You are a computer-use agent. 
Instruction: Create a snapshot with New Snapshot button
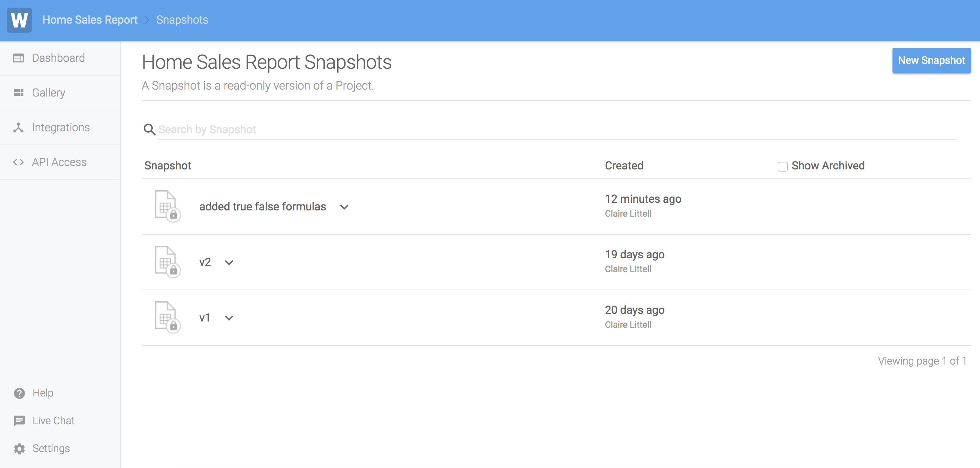931,60
